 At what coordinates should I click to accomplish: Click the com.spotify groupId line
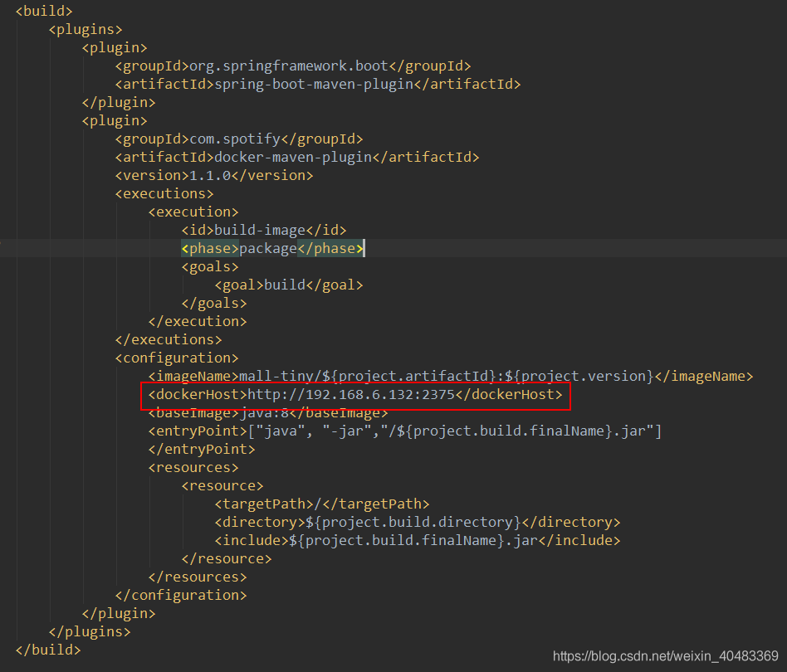coord(239,139)
